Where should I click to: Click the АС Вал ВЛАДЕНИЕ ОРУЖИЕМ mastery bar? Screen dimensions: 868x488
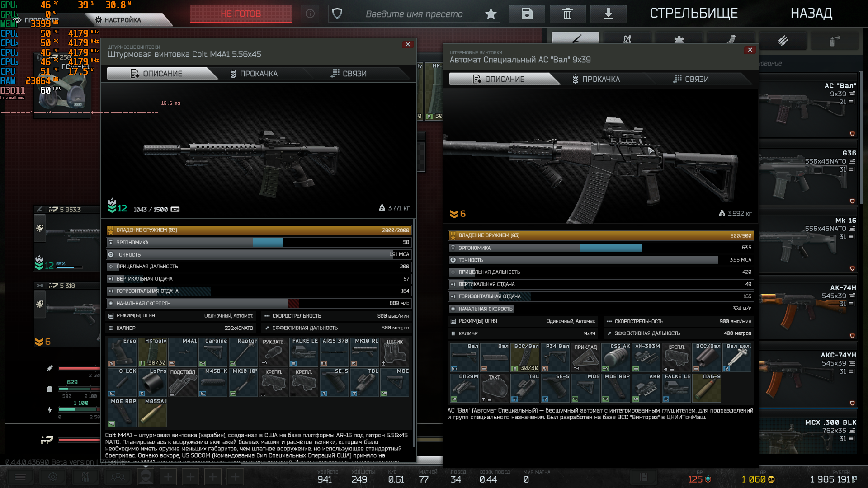pos(601,235)
